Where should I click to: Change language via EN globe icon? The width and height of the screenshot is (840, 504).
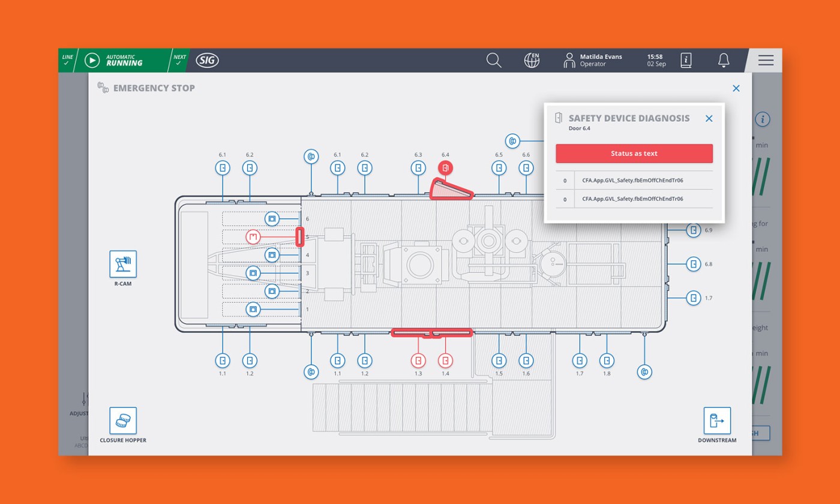pyautogui.click(x=532, y=60)
